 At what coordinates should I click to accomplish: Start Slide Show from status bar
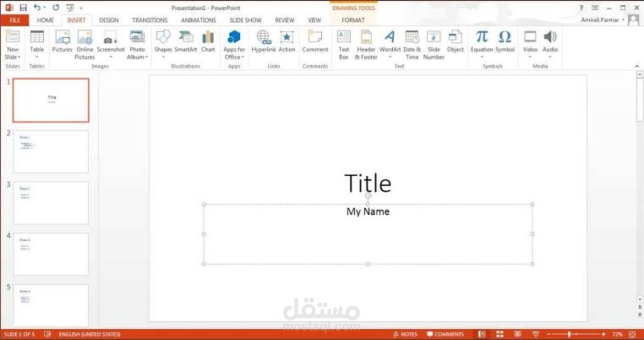pyautogui.click(x=536, y=334)
